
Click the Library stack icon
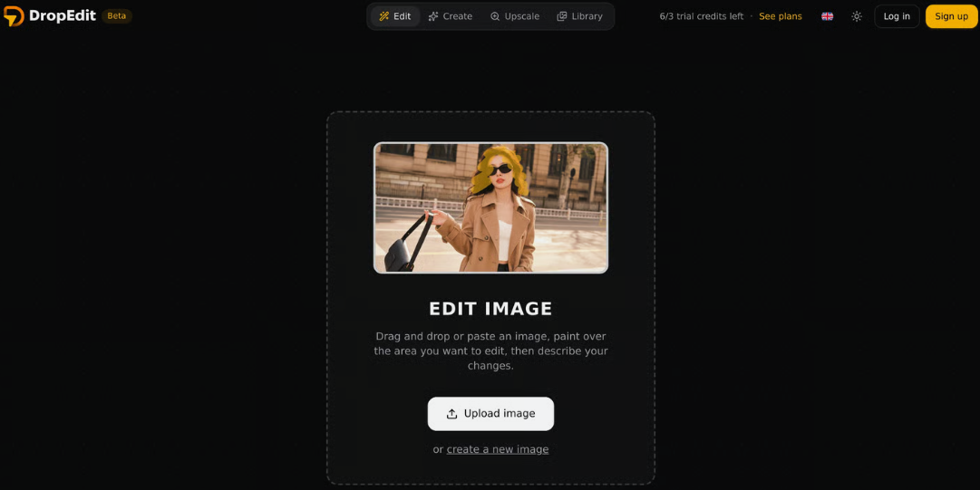562,16
